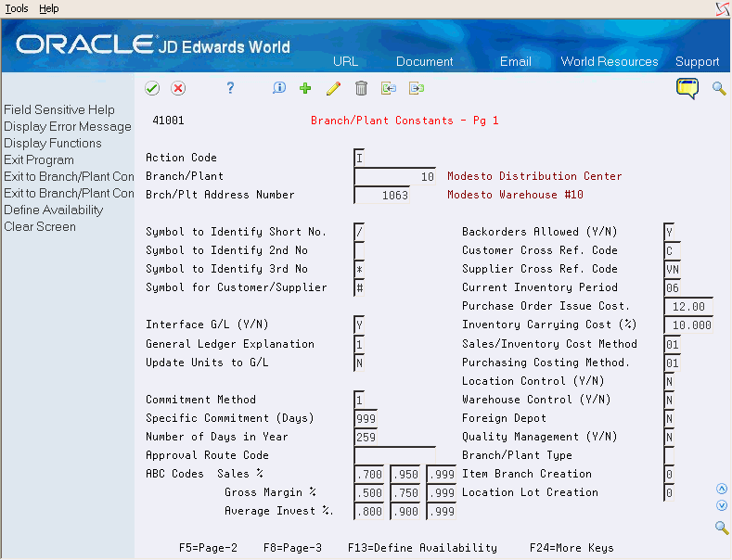
Task: Click the export arrow toolbar icon
Action: pyautogui.click(x=417, y=88)
